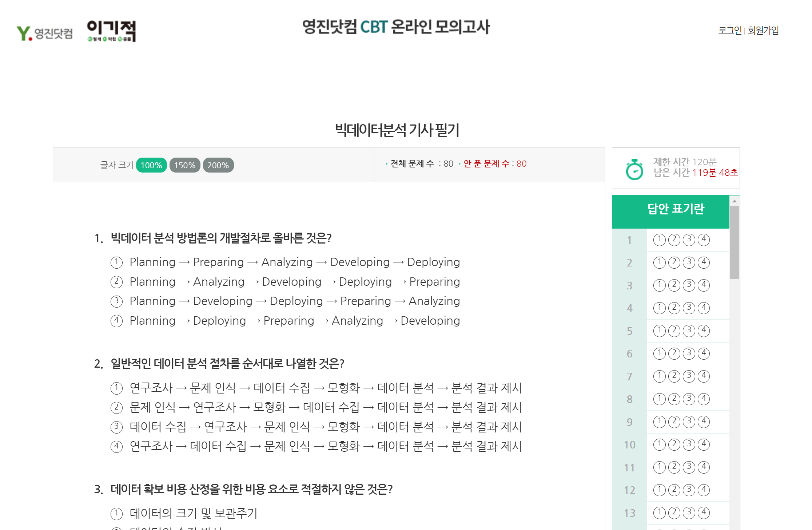Viewport: 812px width, 530px height.
Task: Click answer sheet scrollbar up arrow
Action: [x=735, y=201]
